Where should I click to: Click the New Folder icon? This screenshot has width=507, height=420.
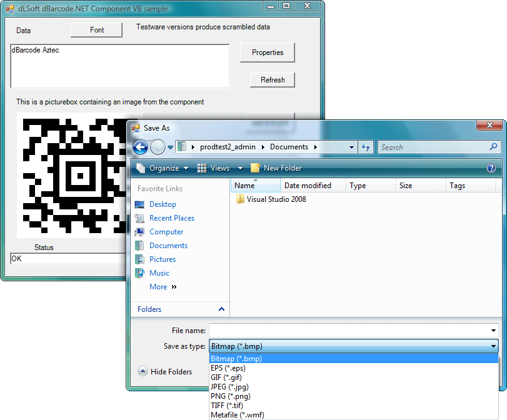point(255,167)
